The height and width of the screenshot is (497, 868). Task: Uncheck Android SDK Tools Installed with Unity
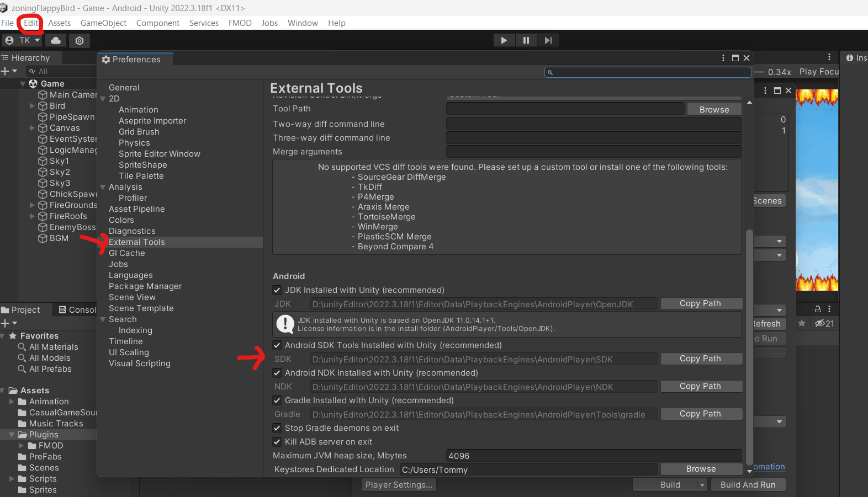point(277,345)
